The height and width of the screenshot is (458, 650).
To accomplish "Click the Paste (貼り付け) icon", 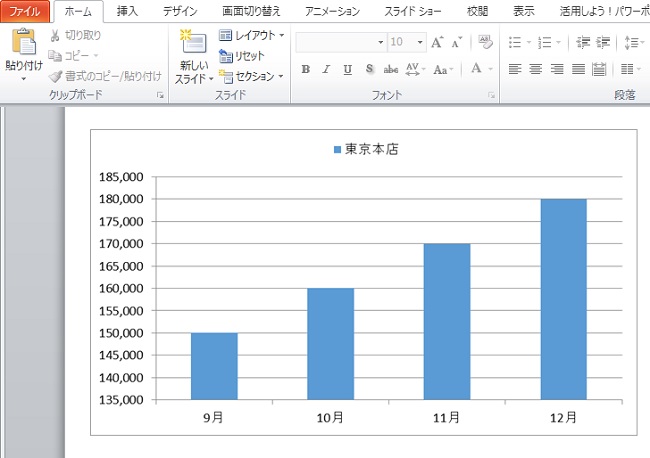I will [x=22, y=44].
